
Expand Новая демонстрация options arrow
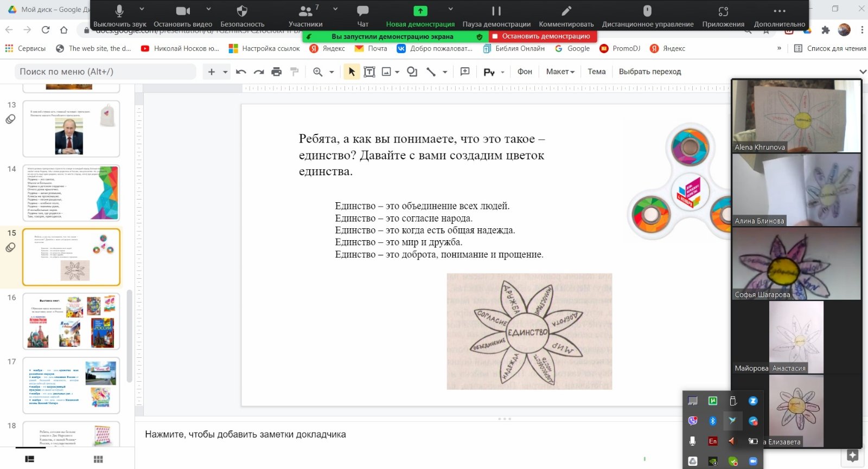450,9
